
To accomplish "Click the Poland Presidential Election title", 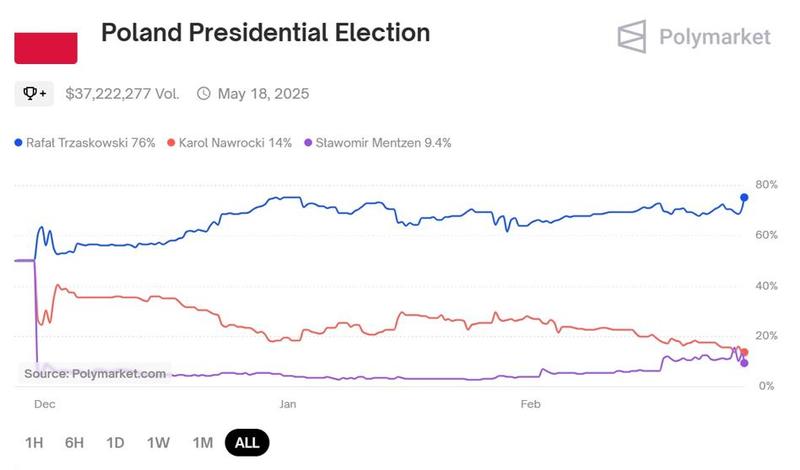I will coord(265,33).
